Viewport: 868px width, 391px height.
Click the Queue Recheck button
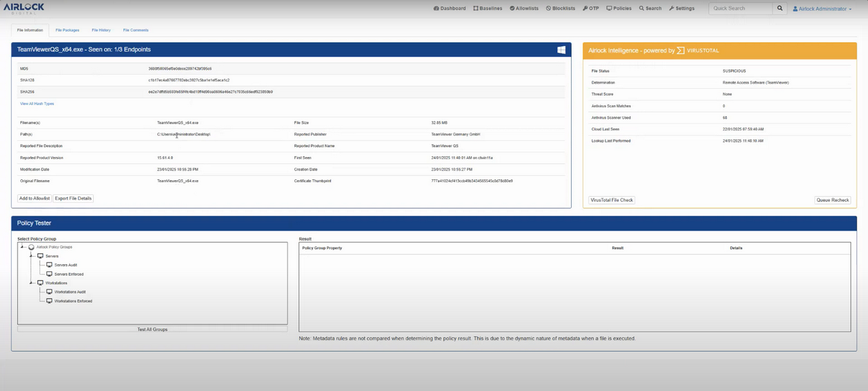point(832,200)
